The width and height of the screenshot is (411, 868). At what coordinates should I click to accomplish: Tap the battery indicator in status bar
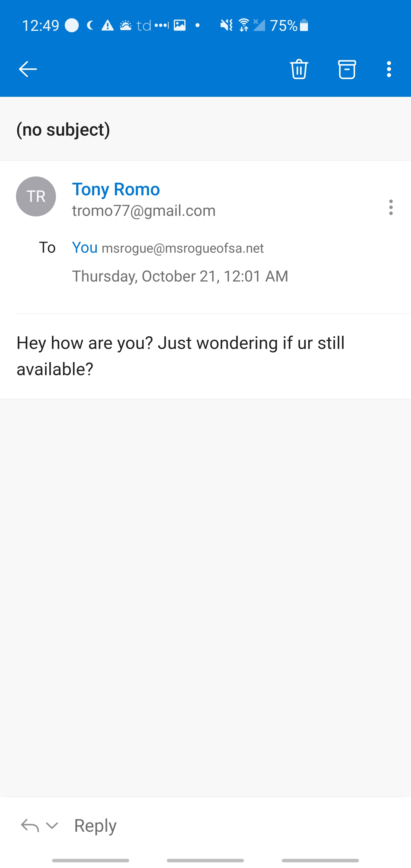point(303,25)
